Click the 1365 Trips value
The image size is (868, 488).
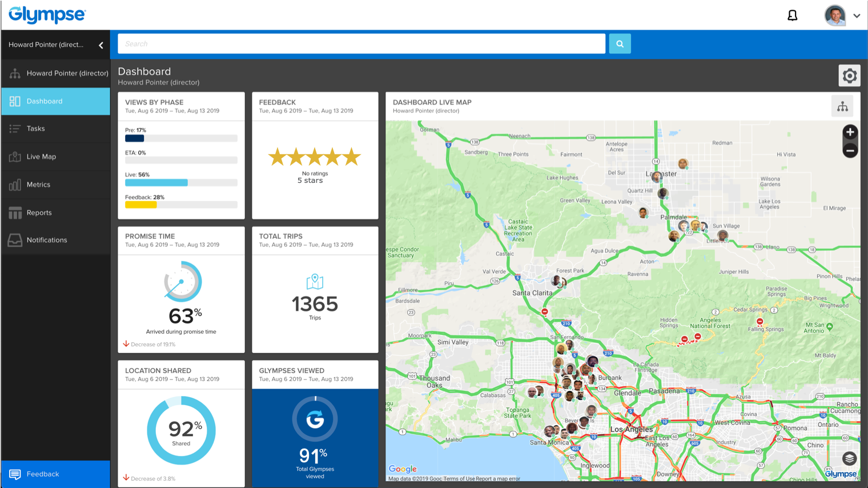click(x=315, y=304)
